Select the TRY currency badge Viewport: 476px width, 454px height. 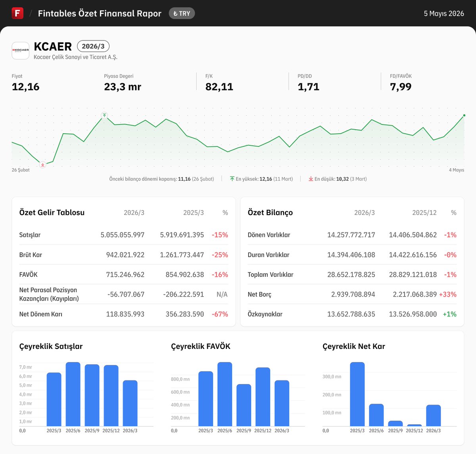[x=182, y=13]
